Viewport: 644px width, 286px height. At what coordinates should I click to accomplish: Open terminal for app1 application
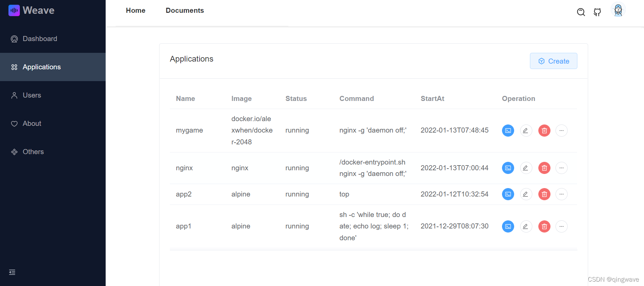click(x=508, y=226)
